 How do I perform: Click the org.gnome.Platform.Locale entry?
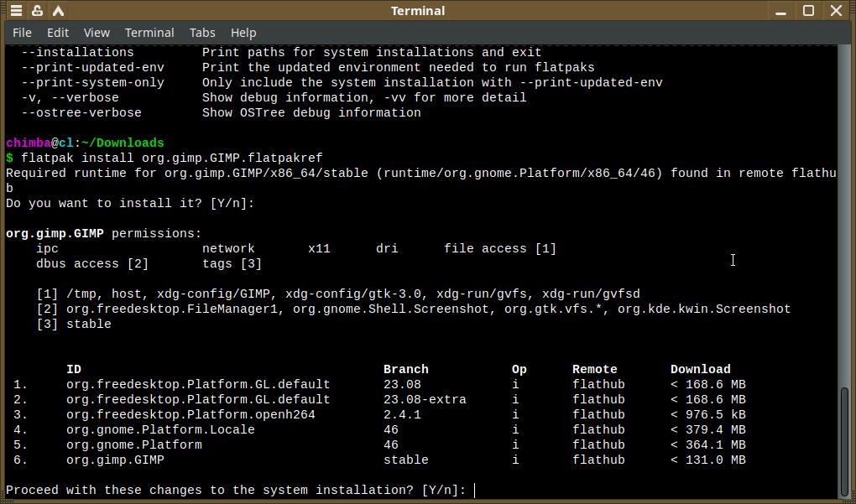(160, 429)
